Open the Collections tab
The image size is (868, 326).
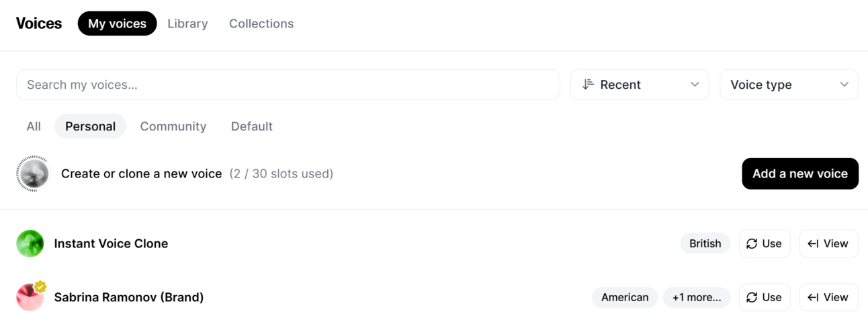[x=261, y=24]
